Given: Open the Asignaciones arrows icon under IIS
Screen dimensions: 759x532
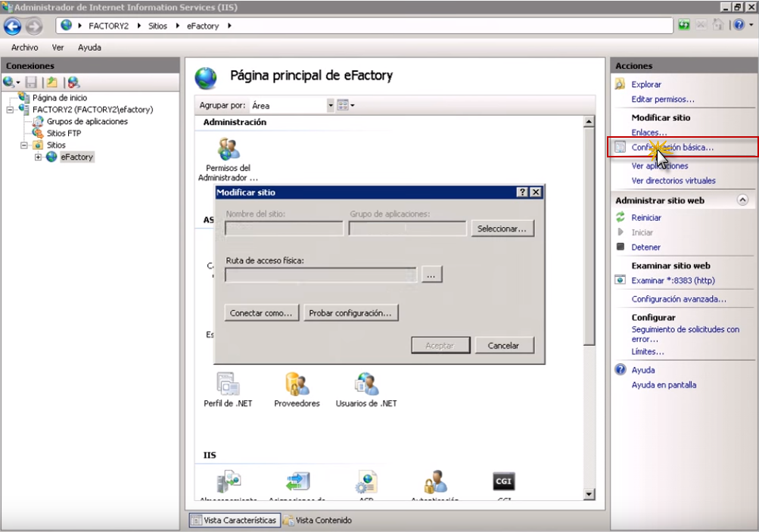Looking at the screenshot, I should coord(297,481).
